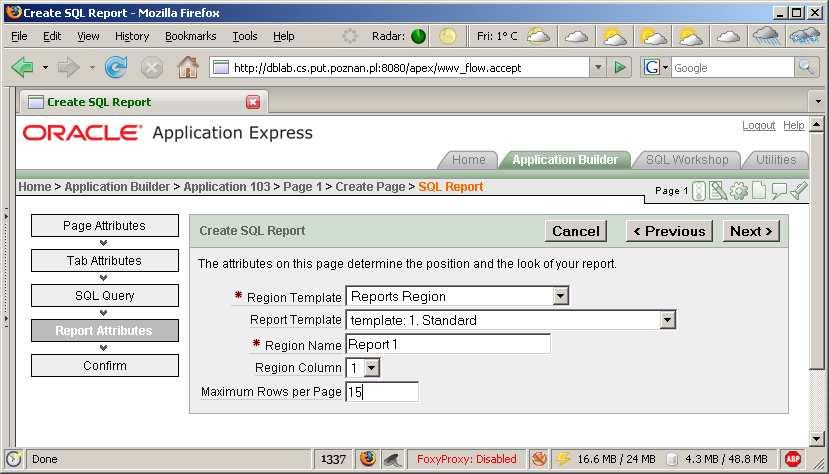The height and width of the screenshot is (474, 829).
Task: Switch to the Home tab
Action: (x=468, y=160)
